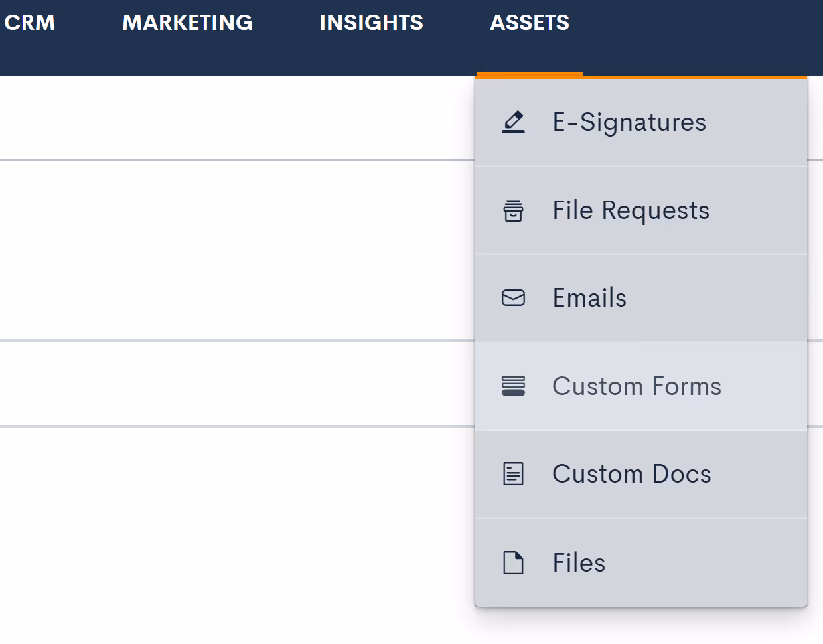Click the Emails envelope icon
823x644 pixels.
click(x=513, y=298)
